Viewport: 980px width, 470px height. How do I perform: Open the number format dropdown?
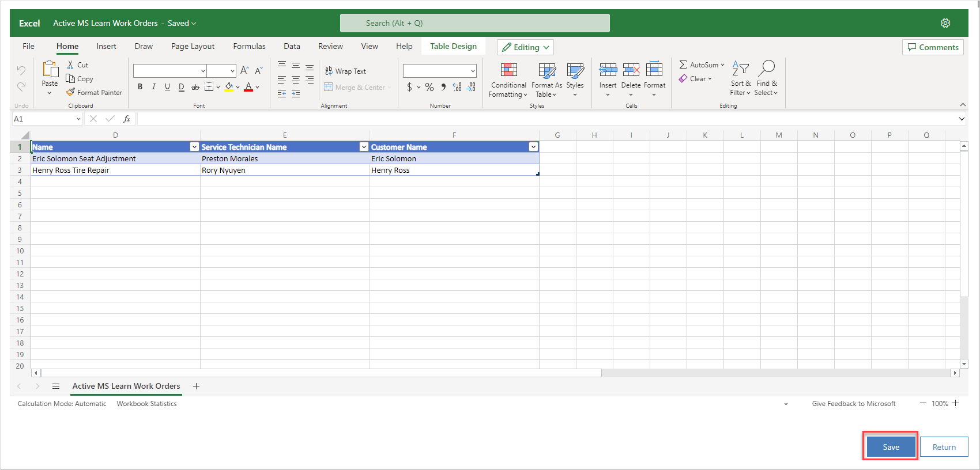440,70
